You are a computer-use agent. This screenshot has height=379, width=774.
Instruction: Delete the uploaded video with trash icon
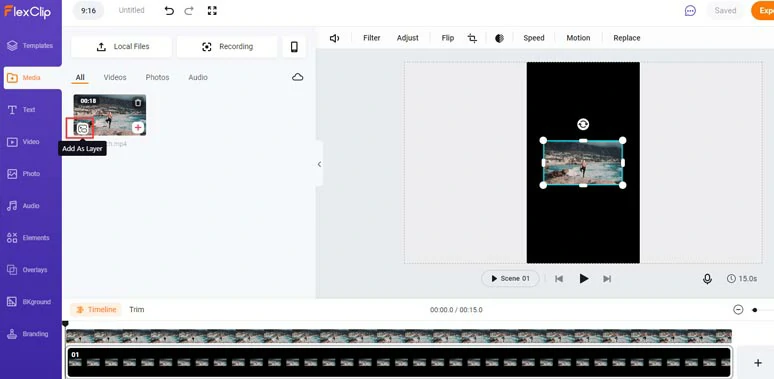click(x=138, y=102)
